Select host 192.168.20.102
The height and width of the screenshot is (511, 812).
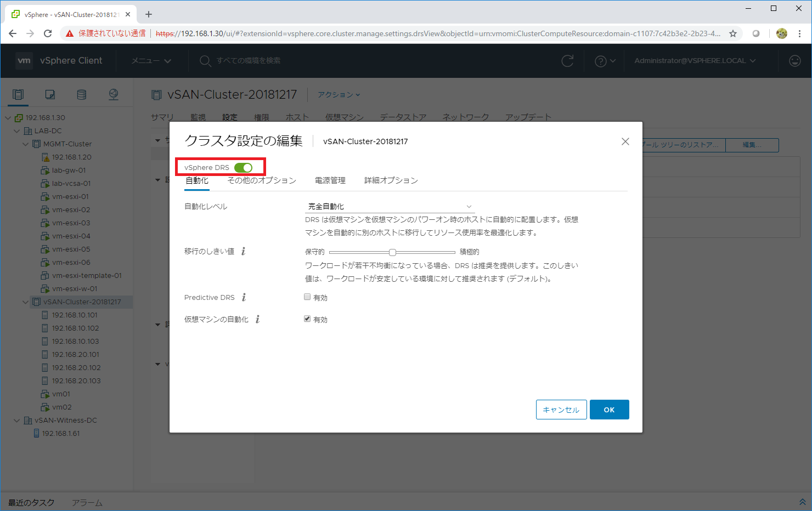(x=76, y=368)
